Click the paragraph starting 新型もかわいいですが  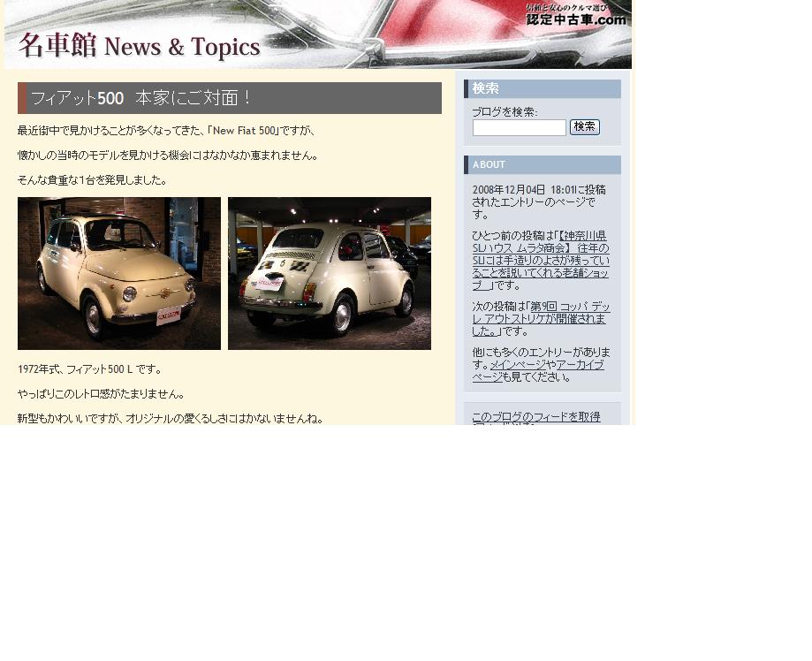coord(171,419)
